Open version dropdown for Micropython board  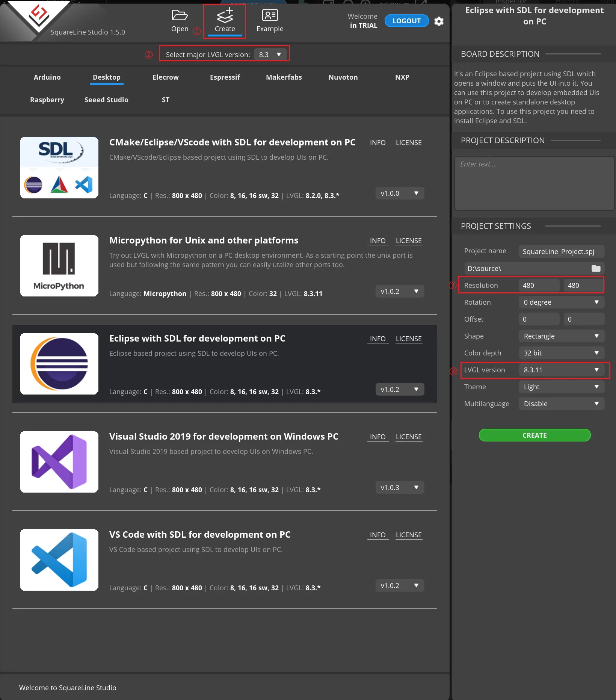point(400,292)
